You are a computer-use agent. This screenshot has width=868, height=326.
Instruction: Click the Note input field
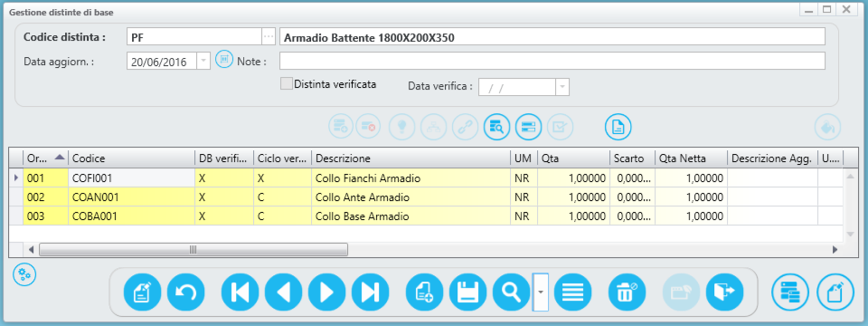552,61
